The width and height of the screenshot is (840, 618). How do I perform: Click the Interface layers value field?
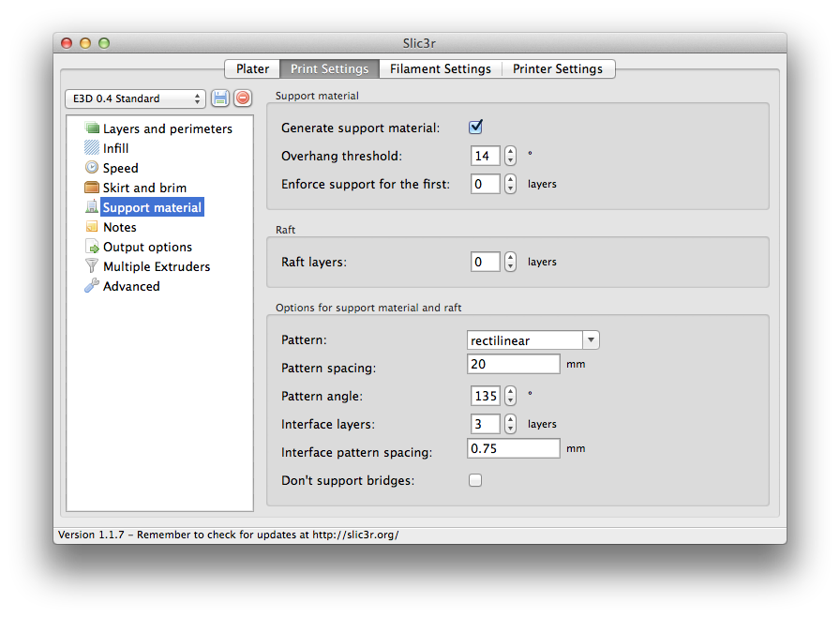[x=486, y=424]
